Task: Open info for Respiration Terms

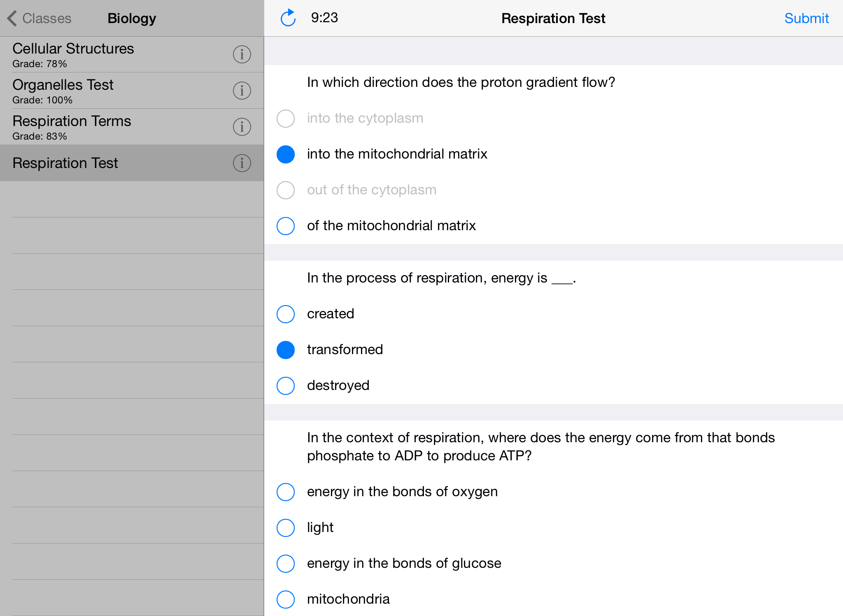Action: [x=242, y=127]
